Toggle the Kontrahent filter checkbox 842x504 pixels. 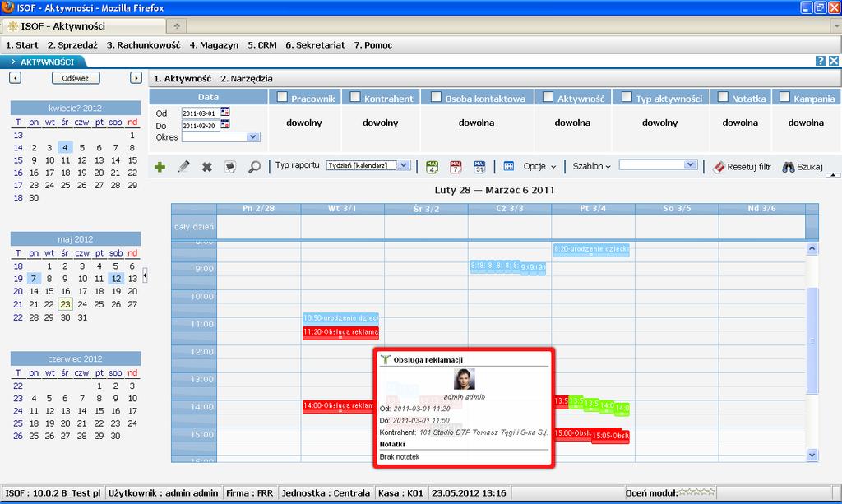tap(355, 97)
